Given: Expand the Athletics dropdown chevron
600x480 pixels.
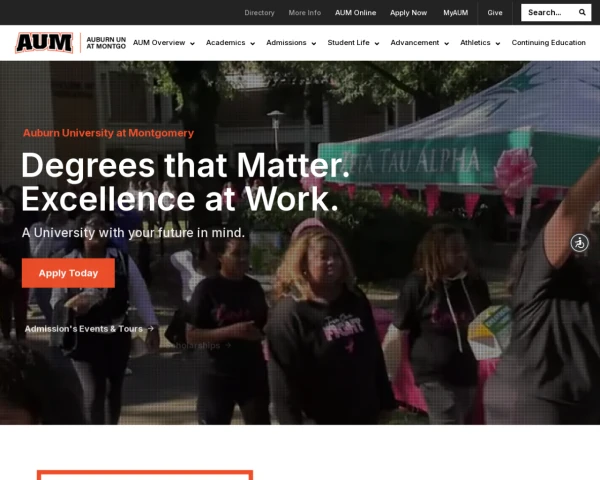Looking at the screenshot, I should tap(498, 43).
